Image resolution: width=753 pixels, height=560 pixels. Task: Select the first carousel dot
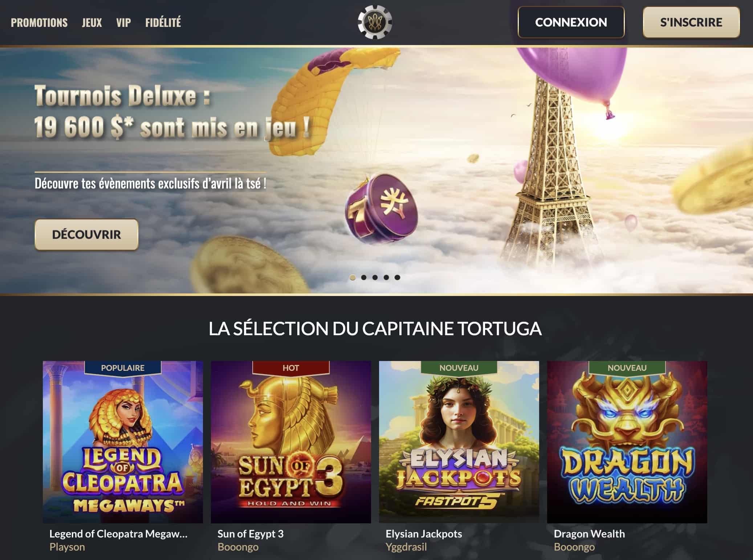tap(353, 277)
